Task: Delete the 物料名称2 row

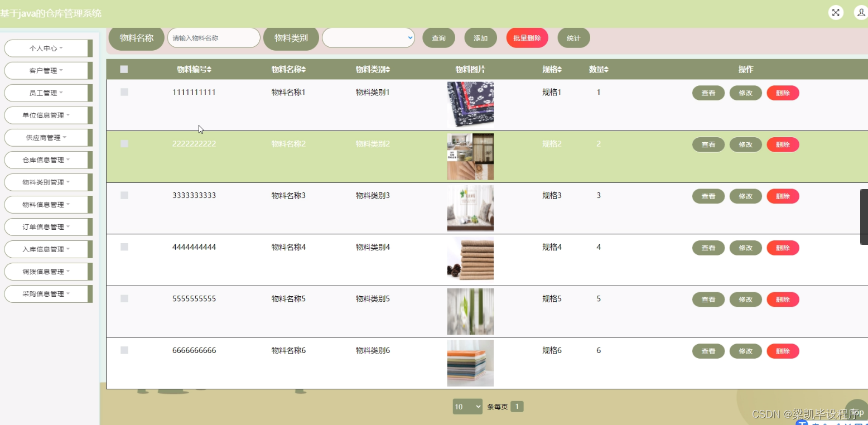Action: click(x=783, y=144)
